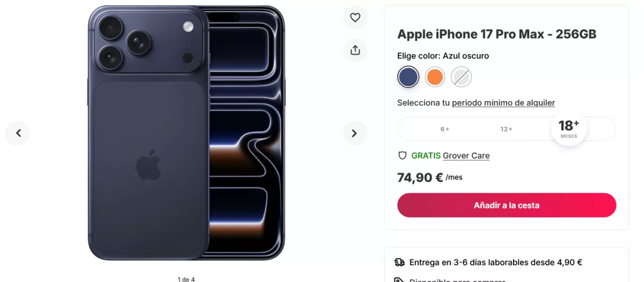Viewport: 644px width, 282px height.
Task: Add iPhone to wishlist with heart icon
Action: 355,18
